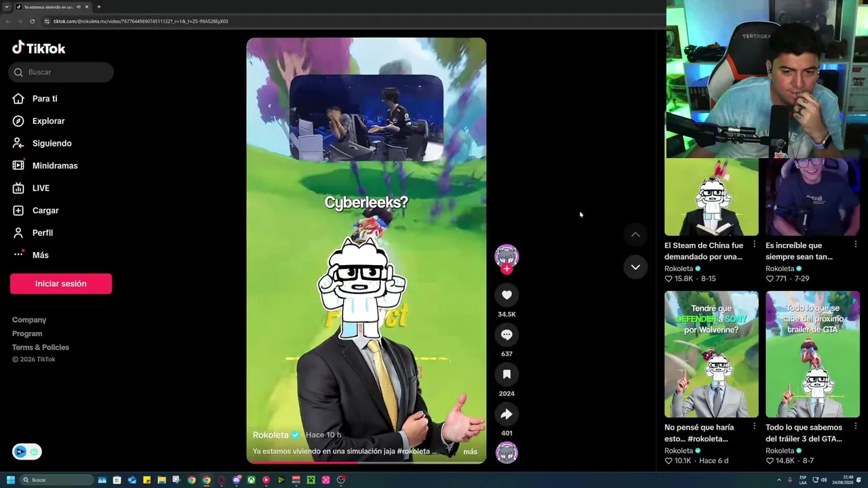Image resolution: width=868 pixels, height=488 pixels.
Task: Like the GTA trailer video showing 14.8K
Action: (x=770, y=461)
